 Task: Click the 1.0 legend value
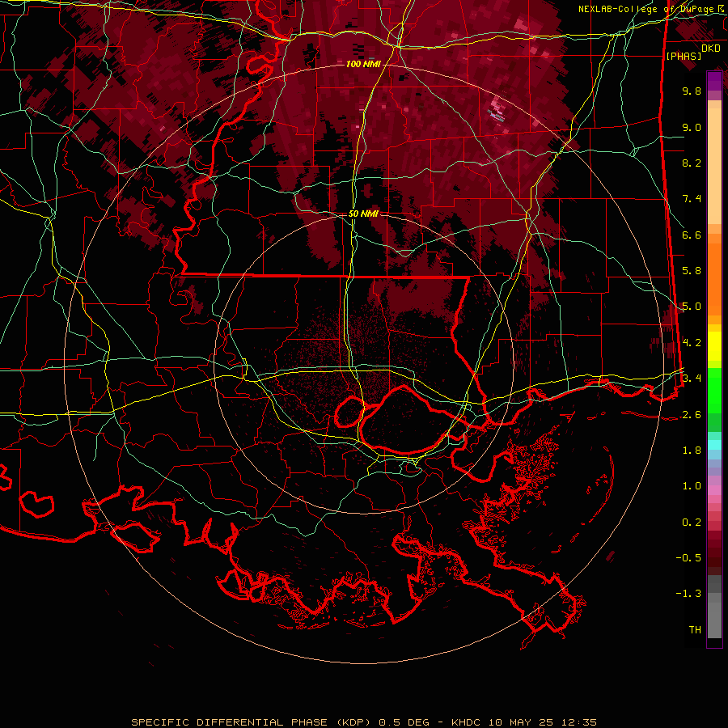click(x=692, y=486)
